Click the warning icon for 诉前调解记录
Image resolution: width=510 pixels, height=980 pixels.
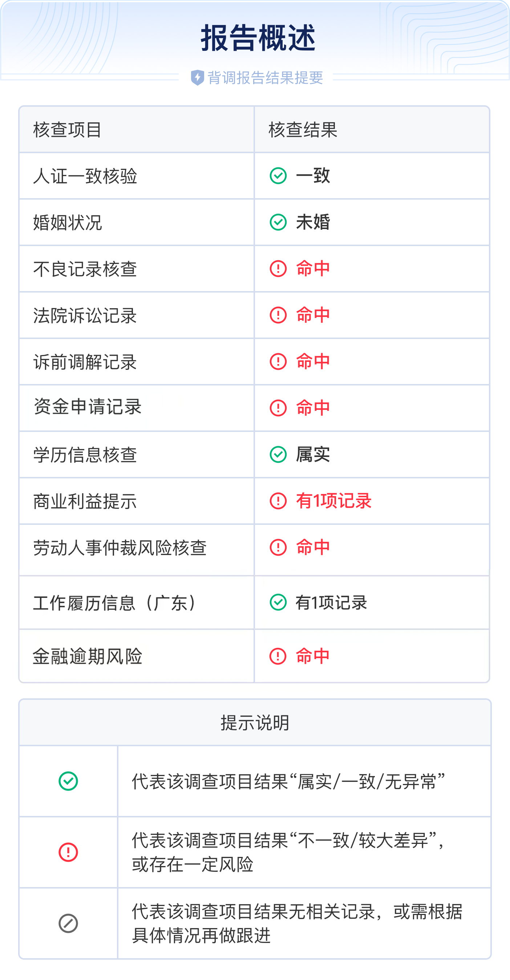(x=278, y=362)
